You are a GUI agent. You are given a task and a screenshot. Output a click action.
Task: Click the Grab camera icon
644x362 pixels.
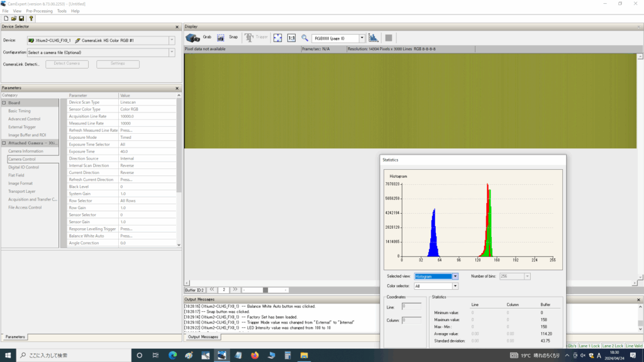pyautogui.click(x=193, y=38)
